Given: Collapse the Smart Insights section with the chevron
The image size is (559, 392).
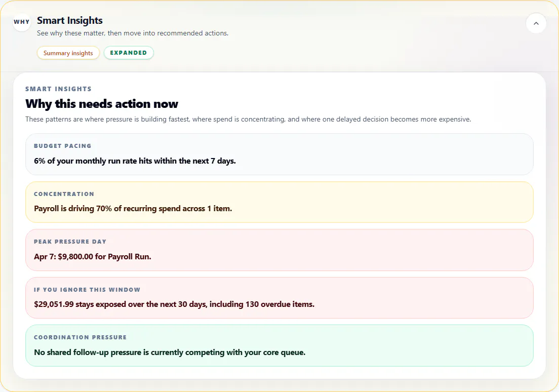Looking at the screenshot, I should click(x=536, y=23).
